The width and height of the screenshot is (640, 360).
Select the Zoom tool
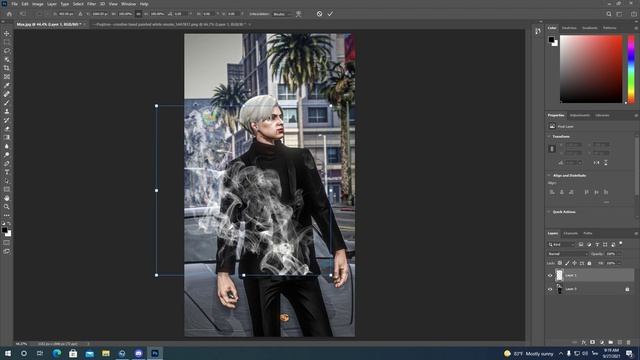click(7, 207)
